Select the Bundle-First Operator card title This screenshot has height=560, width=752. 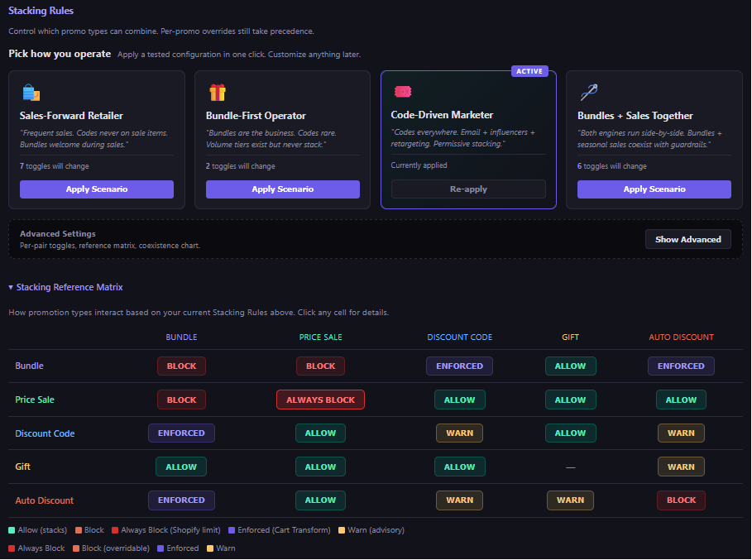pos(256,116)
